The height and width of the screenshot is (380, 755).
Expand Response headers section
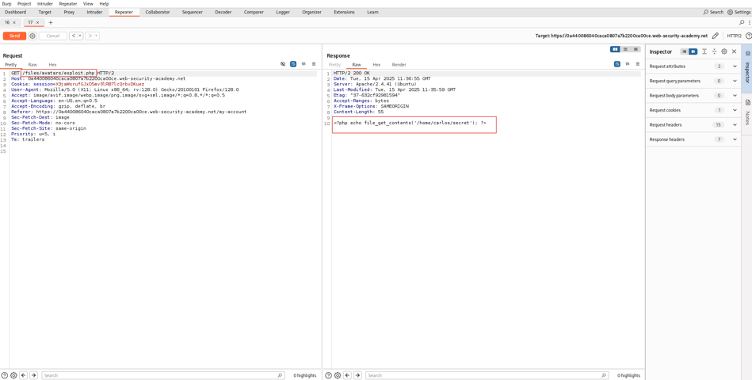[735, 139]
